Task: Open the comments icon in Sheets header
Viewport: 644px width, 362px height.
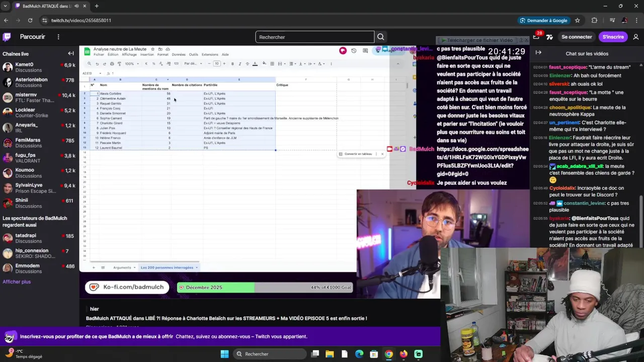Action: coord(365,51)
